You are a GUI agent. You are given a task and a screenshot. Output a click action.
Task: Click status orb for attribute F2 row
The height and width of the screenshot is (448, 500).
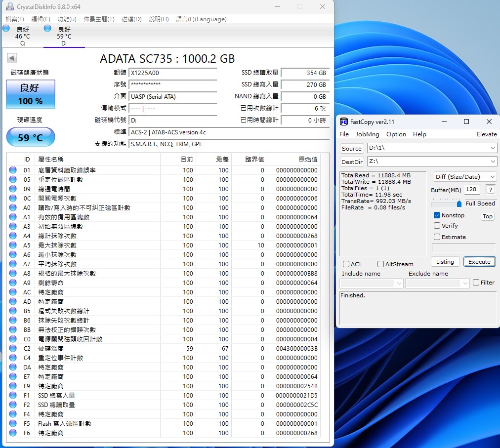(13, 405)
